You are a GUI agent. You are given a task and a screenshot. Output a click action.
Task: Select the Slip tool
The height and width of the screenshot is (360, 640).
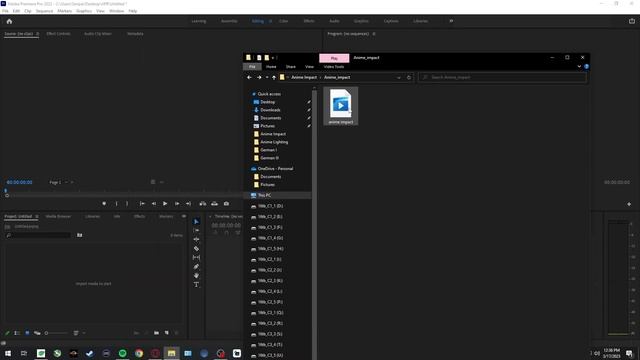coord(196,258)
